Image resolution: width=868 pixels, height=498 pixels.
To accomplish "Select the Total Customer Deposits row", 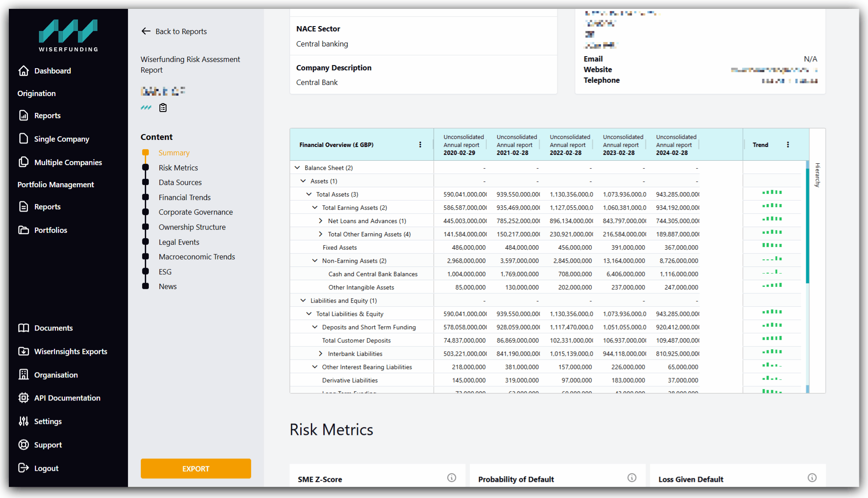I will click(x=356, y=340).
